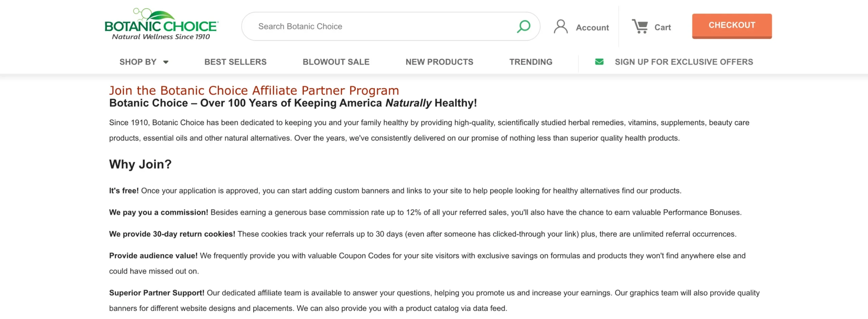The height and width of the screenshot is (319, 868).
Task: Open the Blowout Sale section
Action: tap(336, 62)
